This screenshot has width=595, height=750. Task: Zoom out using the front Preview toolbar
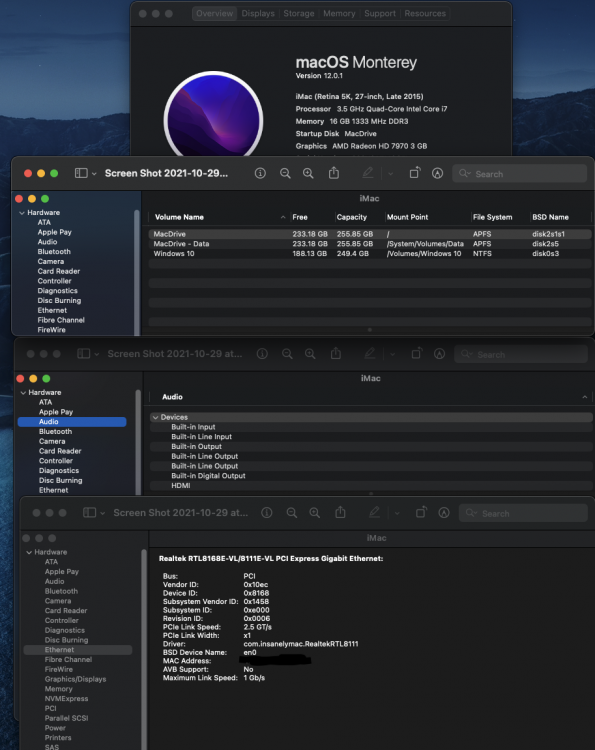click(x=285, y=173)
